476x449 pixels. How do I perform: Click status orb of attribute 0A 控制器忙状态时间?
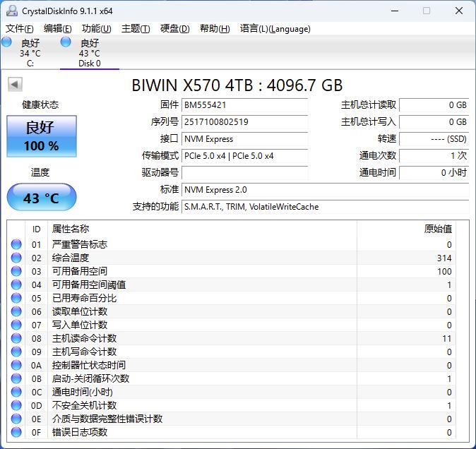(16, 365)
